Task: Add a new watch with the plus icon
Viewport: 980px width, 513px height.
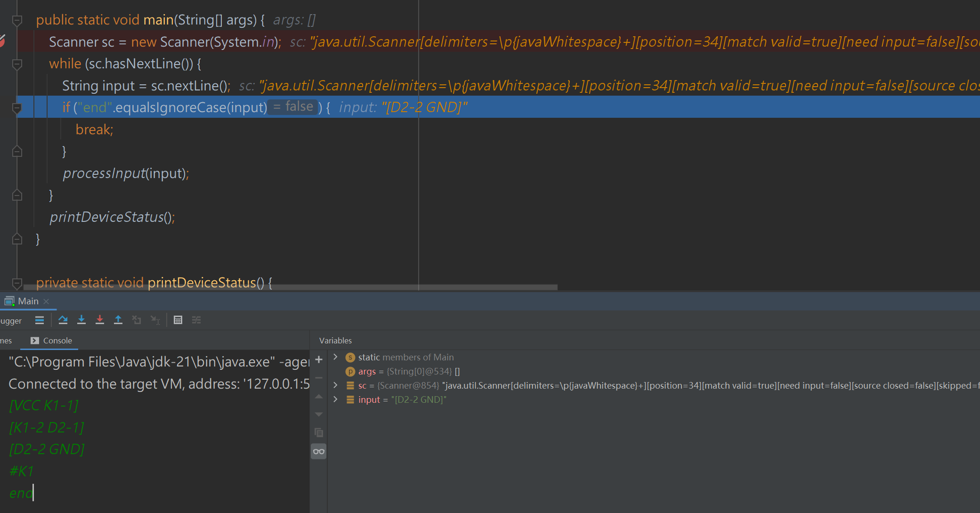Action: 319,360
